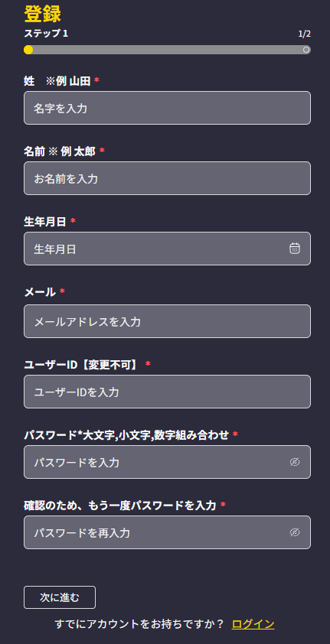Click the メール field label

(x=40, y=292)
